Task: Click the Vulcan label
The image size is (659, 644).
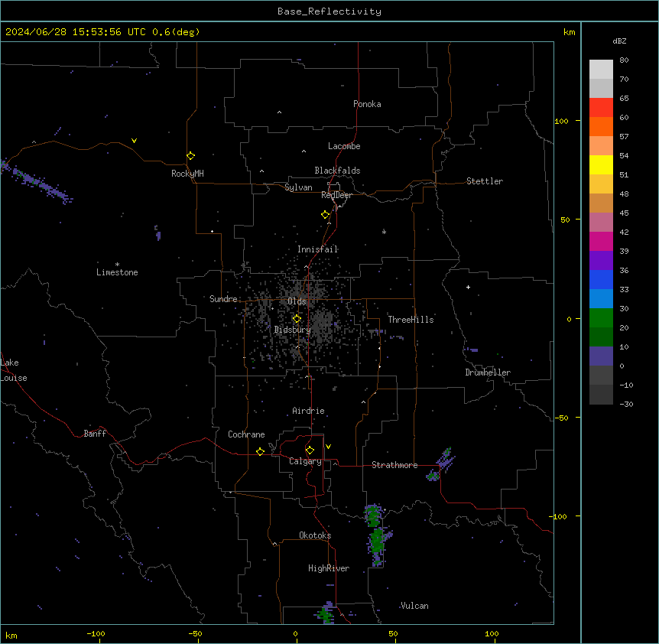Action: (415, 606)
